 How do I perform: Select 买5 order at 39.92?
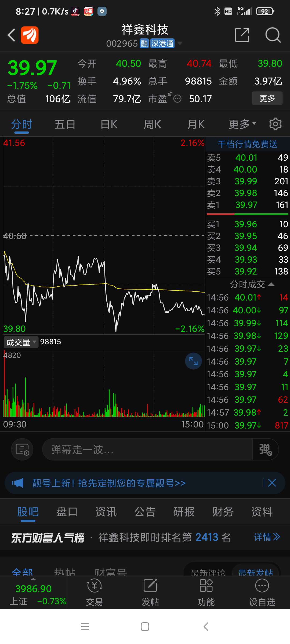click(248, 272)
